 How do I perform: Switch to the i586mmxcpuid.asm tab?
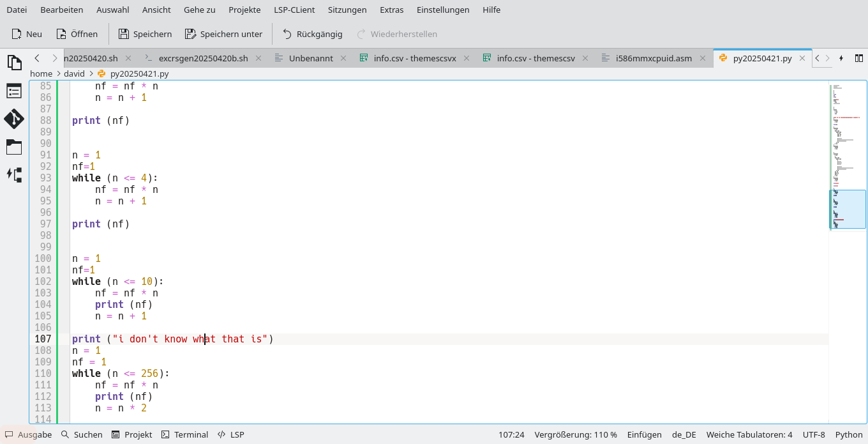[x=654, y=57]
